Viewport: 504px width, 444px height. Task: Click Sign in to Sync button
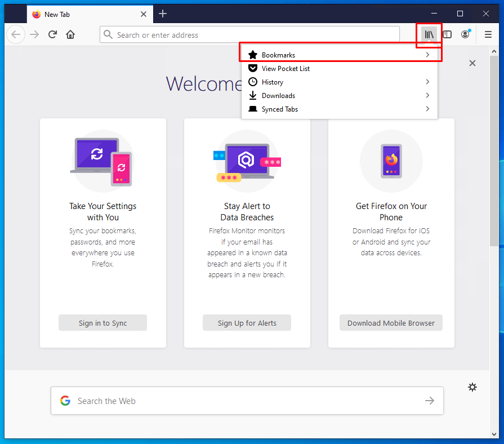pos(103,323)
